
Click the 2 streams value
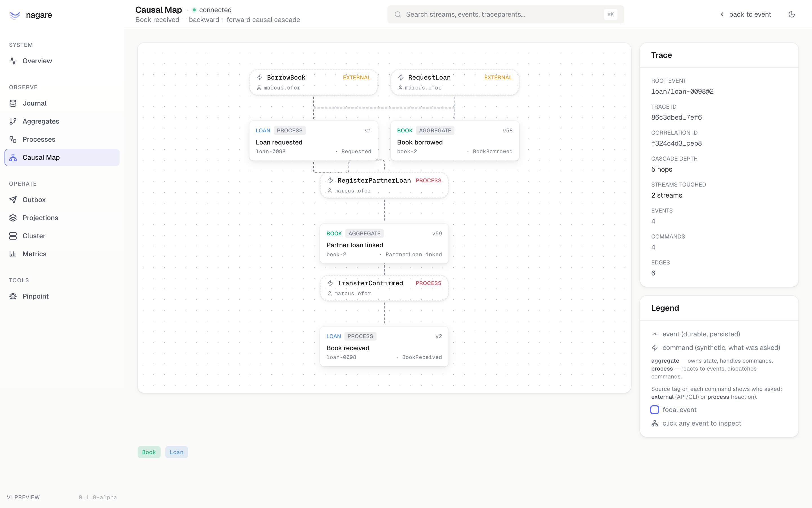[667, 196]
